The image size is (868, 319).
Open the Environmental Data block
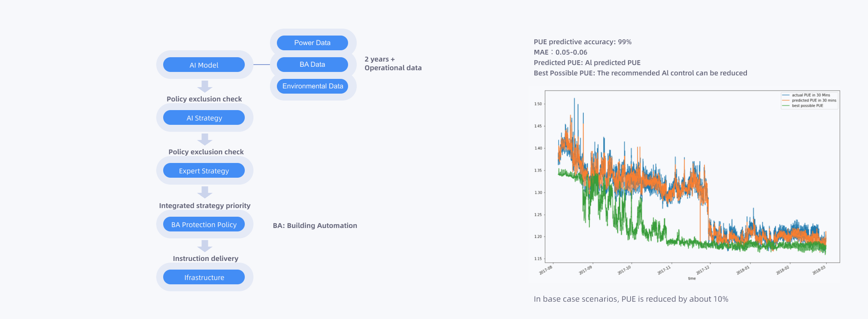click(x=312, y=86)
